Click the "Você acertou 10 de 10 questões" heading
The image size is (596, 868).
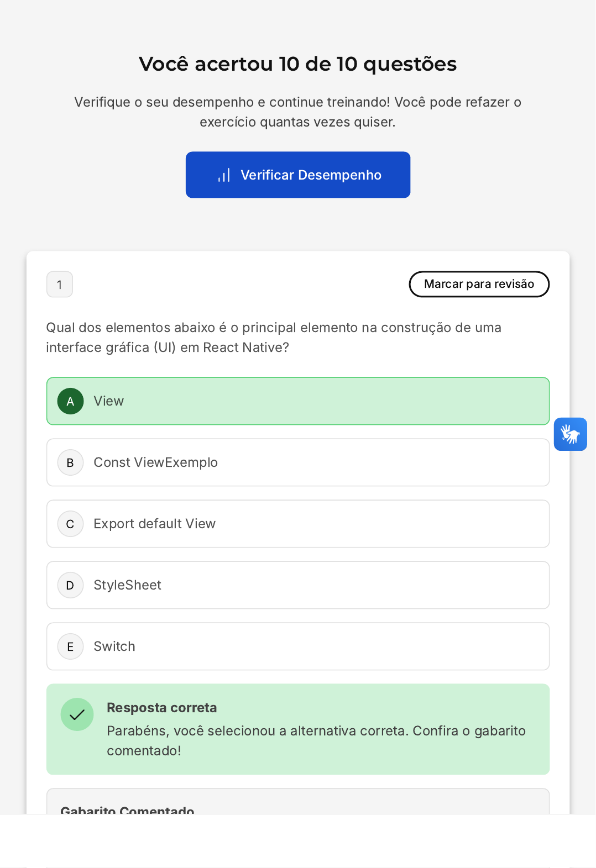297,64
